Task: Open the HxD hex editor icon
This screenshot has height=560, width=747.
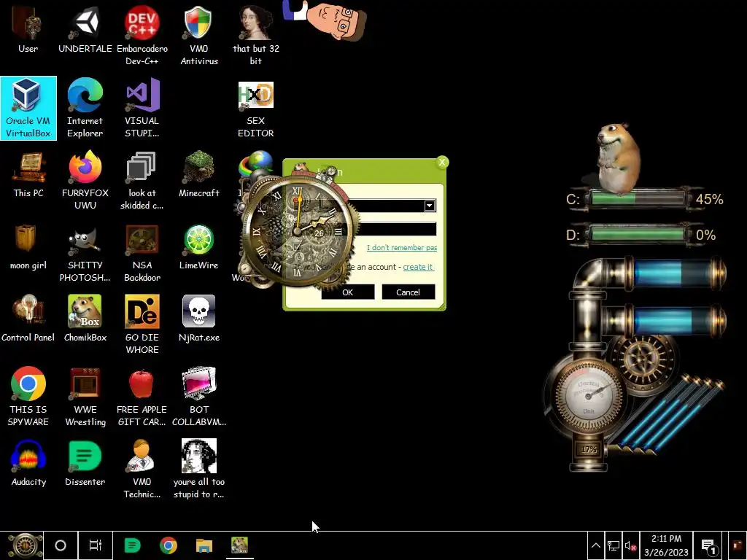Action: [x=256, y=108]
